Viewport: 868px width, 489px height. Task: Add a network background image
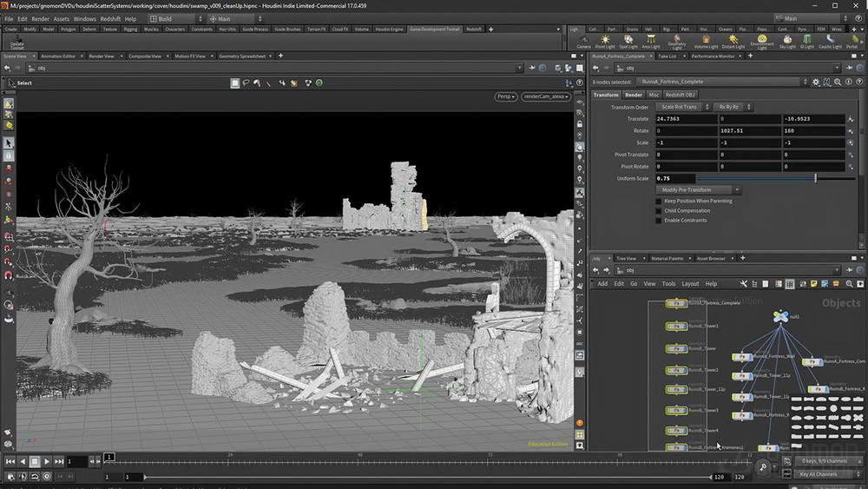[825, 283]
